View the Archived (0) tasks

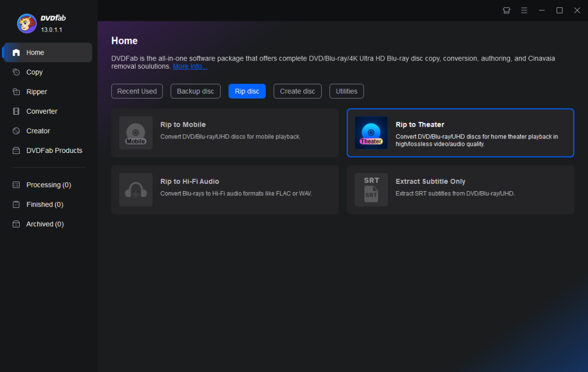tap(48, 224)
